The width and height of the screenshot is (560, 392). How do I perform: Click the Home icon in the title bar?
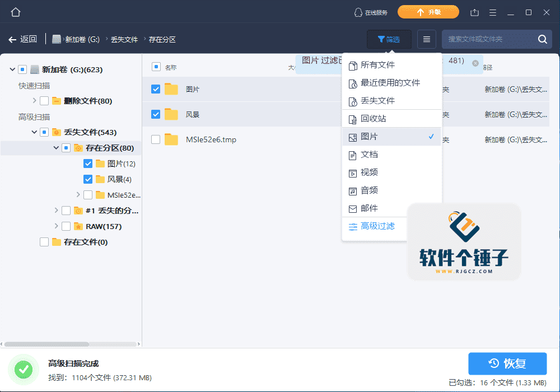(15, 11)
